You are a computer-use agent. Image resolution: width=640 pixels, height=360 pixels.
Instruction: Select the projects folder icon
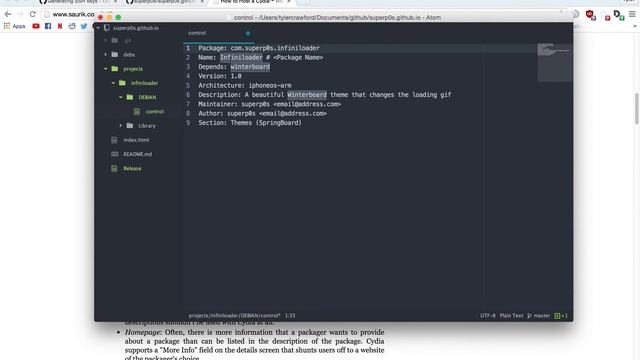[115, 69]
